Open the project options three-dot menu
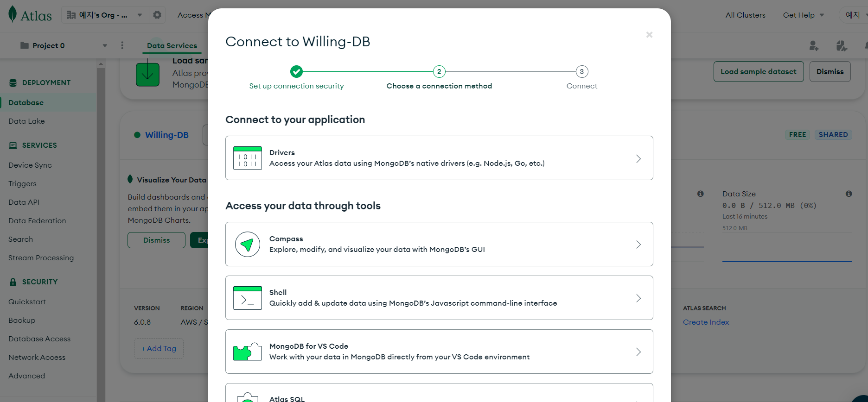 pyautogui.click(x=122, y=45)
